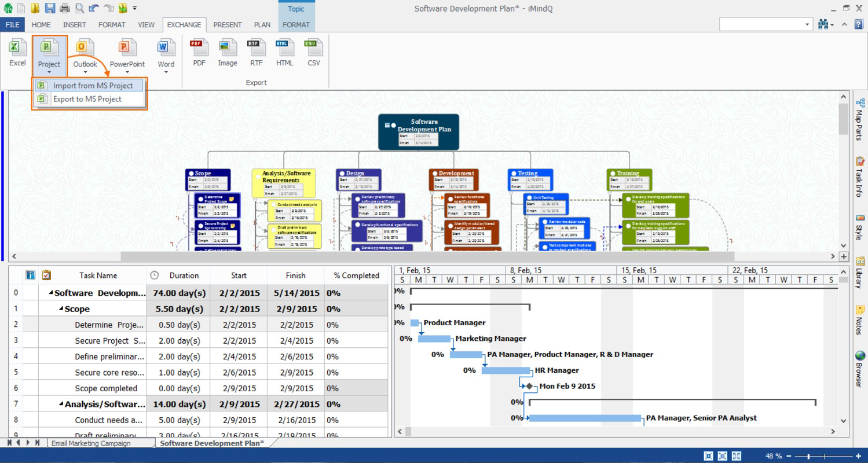Screen dimensions: 868x463
Task: Open the Browser side panel
Action: pos(859,369)
